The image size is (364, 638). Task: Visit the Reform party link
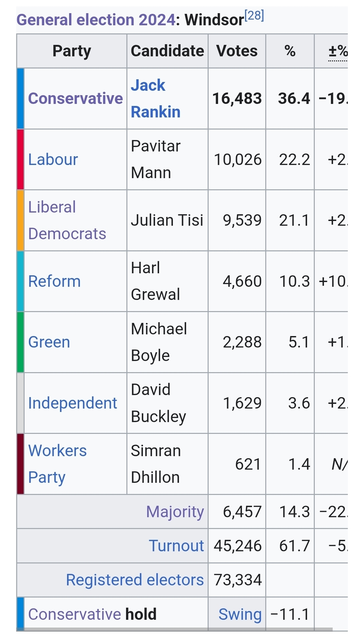pyautogui.click(x=54, y=281)
